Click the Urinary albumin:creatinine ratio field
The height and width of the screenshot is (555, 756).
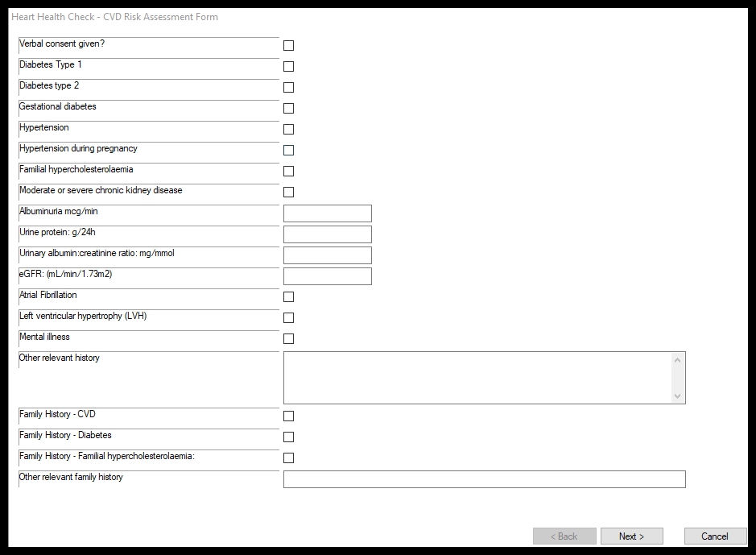[x=328, y=255]
